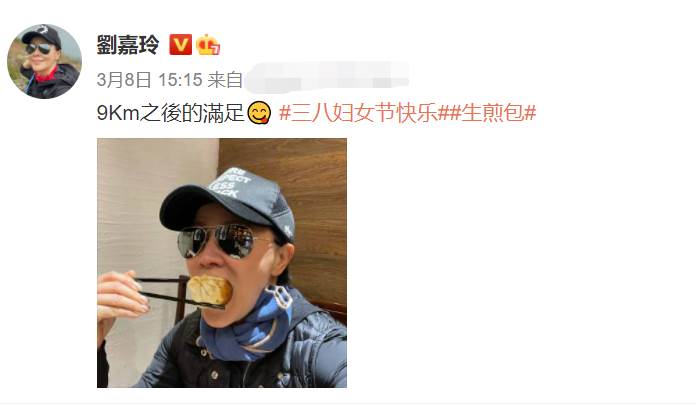696x405 pixels.
Task: Click the yummy face emoji in post
Action: click(x=259, y=113)
